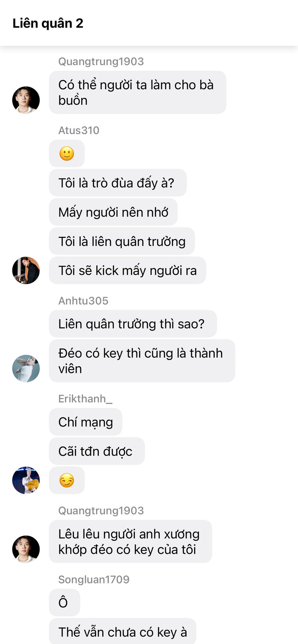This screenshot has height=644, width=298.
Task: Select 'Thế vẫn chưa có key à' message
Action: coord(123,631)
